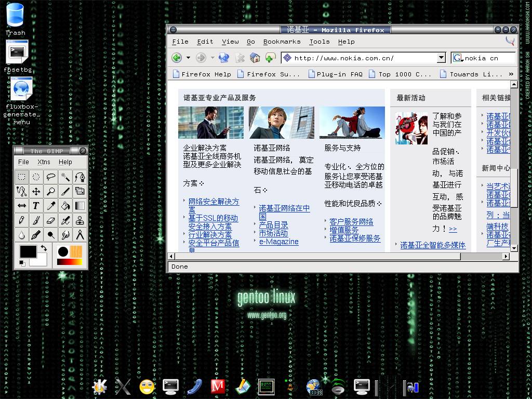The width and height of the screenshot is (532, 399).
Task: Click the Firefox Back arrow button
Action: click(x=177, y=58)
